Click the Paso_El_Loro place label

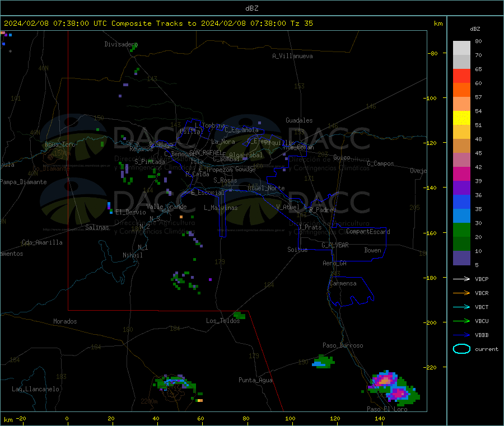[x=387, y=409]
